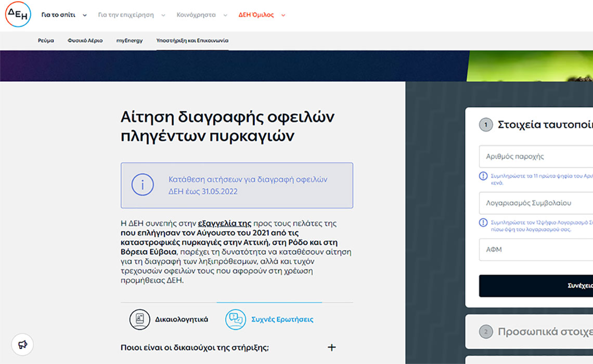Click the Στοιχεία ταυτοποίησης step heading

click(x=545, y=125)
